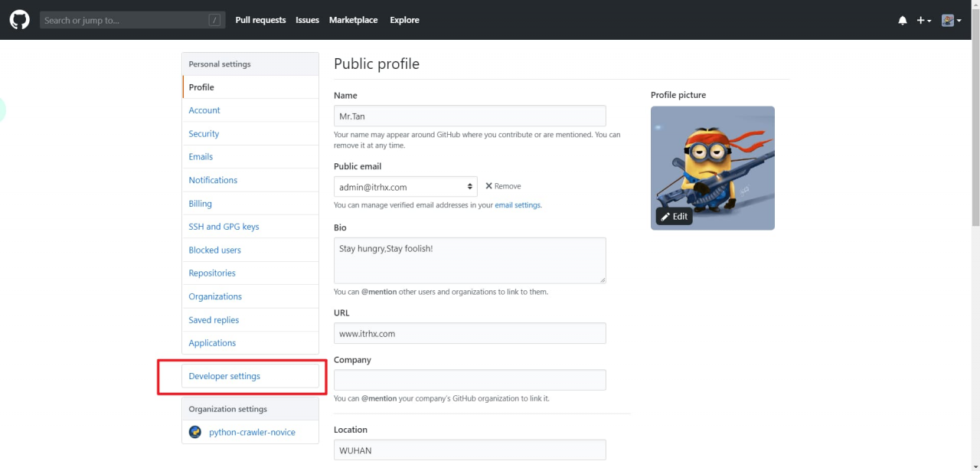Open the user avatar menu
The image size is (980, 471).
point(951,21)
